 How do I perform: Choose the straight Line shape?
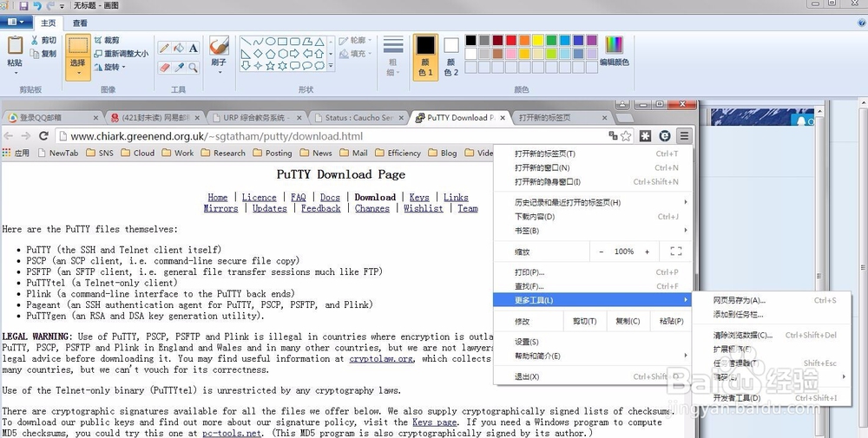246,42
